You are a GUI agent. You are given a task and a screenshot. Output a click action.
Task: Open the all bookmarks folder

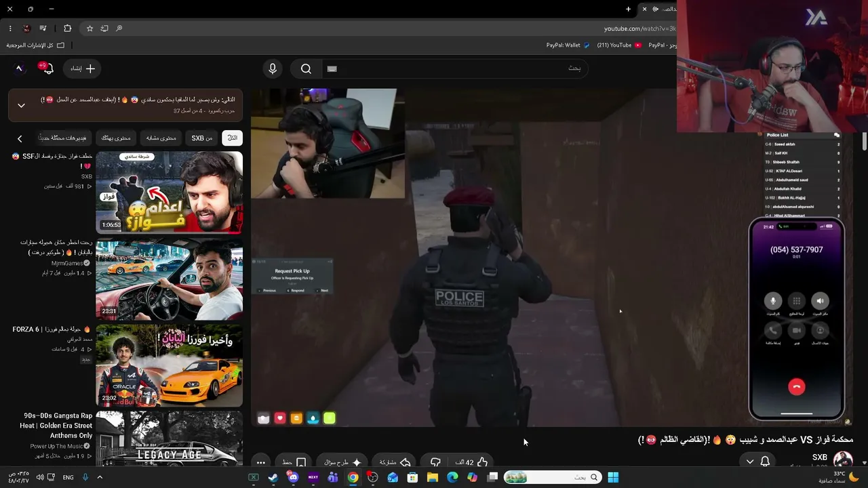[35, 45]
